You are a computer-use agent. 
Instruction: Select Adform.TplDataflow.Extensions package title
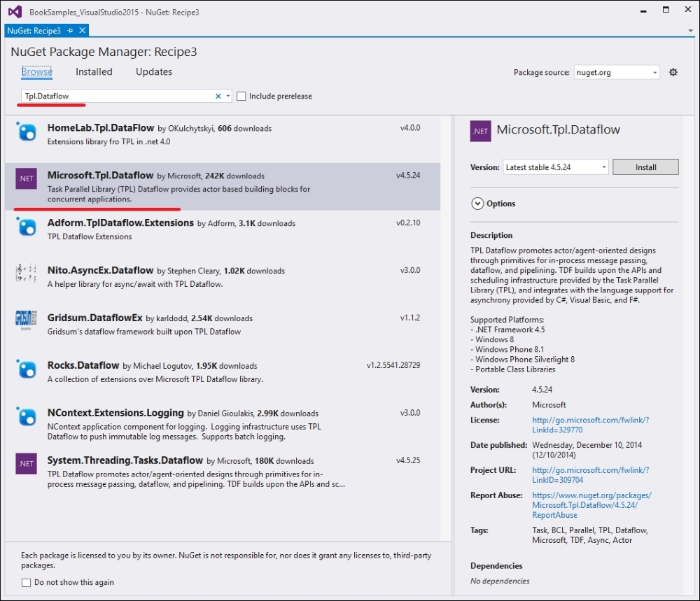pos(120,222)
